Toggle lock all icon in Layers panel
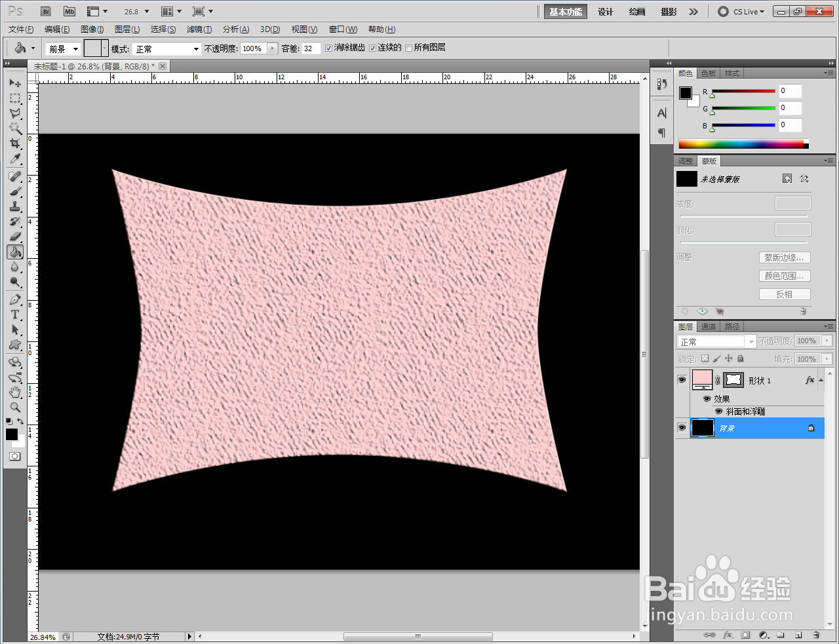The width and height of the screenshot is (839, 644). (741, 358)
